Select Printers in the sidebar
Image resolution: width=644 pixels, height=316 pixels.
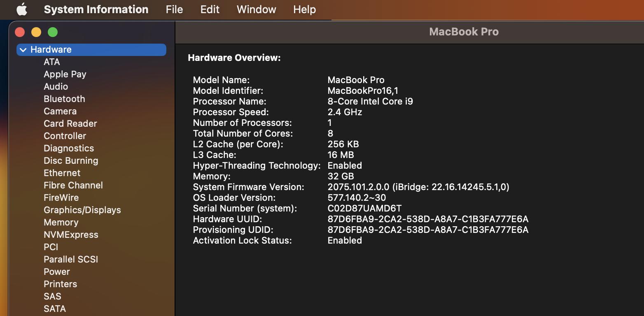click(61, 284)
